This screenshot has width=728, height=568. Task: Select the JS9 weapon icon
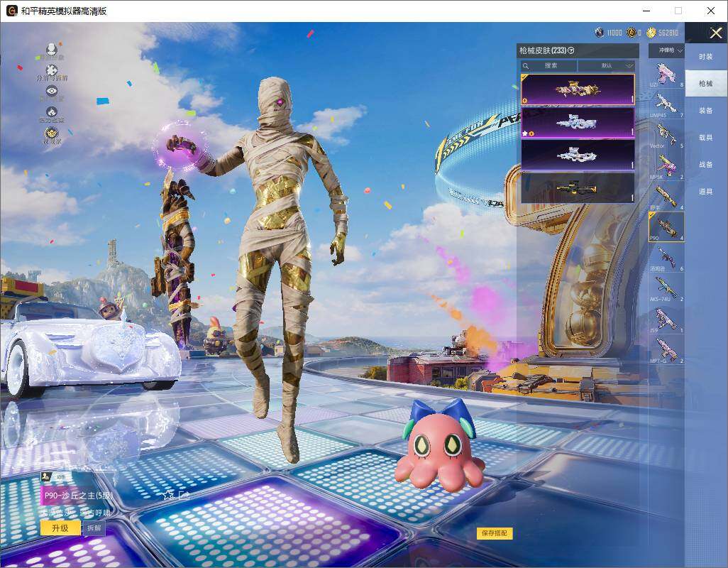click(x=666, y=319)
